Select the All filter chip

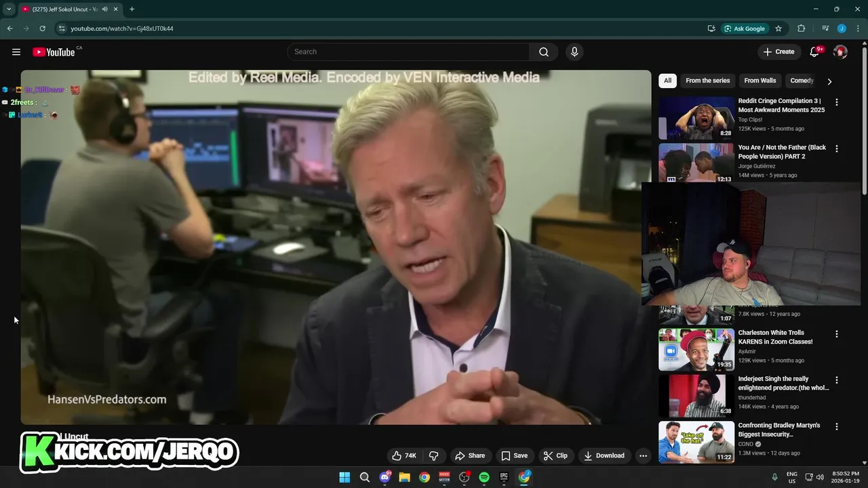[x=667, y=81]
